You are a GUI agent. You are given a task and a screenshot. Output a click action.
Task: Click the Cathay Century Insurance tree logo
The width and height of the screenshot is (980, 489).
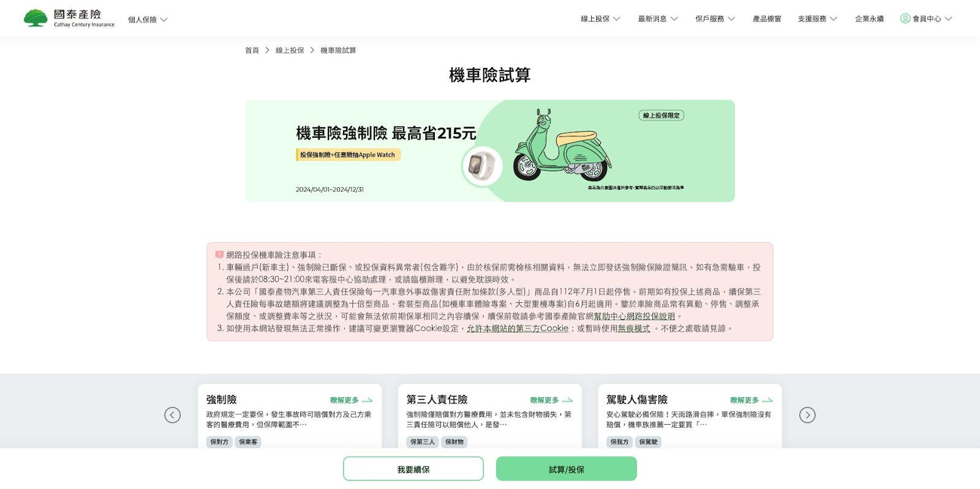36,18
